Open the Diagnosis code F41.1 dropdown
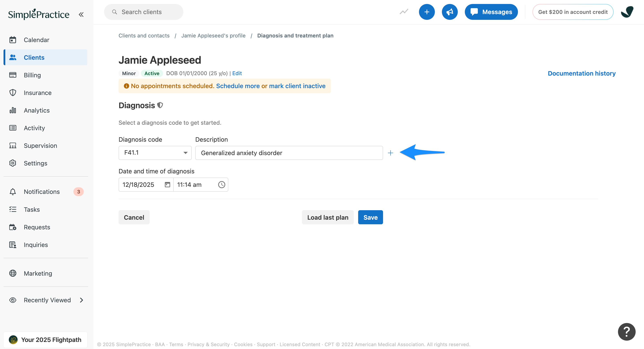The height and width of the screenshot is (349, 644). pyautogui.click(x=155, y=153)
